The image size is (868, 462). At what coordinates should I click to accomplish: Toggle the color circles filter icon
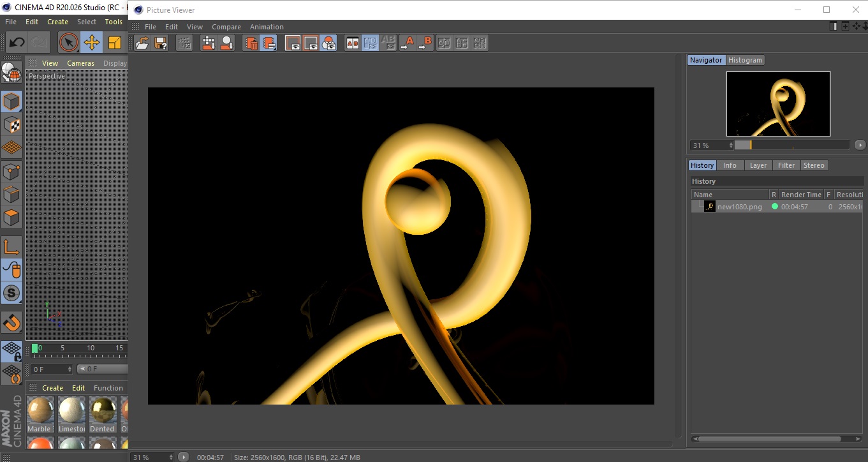[328, 43]
